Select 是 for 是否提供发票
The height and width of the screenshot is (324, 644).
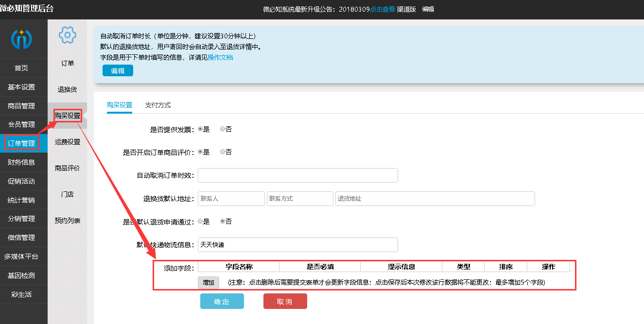pyautogui.click(x=200, y=129)
